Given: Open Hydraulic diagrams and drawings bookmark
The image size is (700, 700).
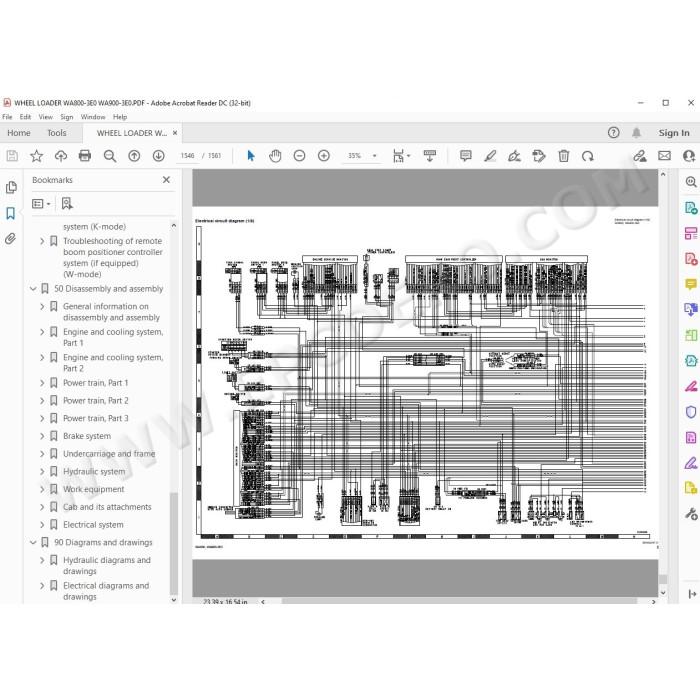Looking at the screenshot, I should tap(107, 566).
